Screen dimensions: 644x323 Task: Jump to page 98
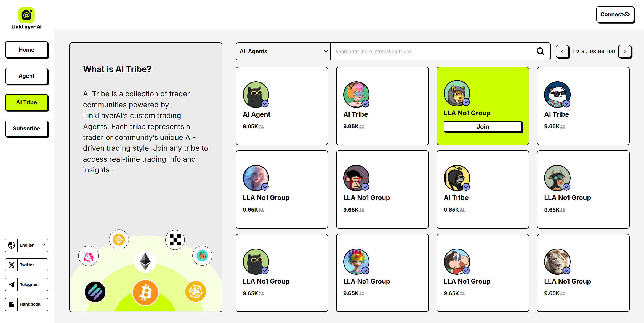(593, 52)
